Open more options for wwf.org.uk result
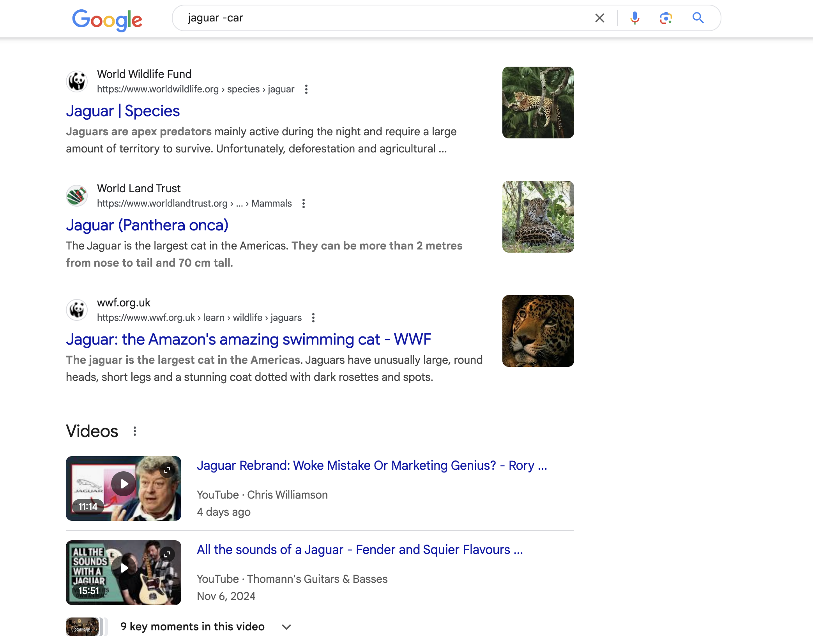The height and width of the screenshot is (644, 813). point(313,318)
